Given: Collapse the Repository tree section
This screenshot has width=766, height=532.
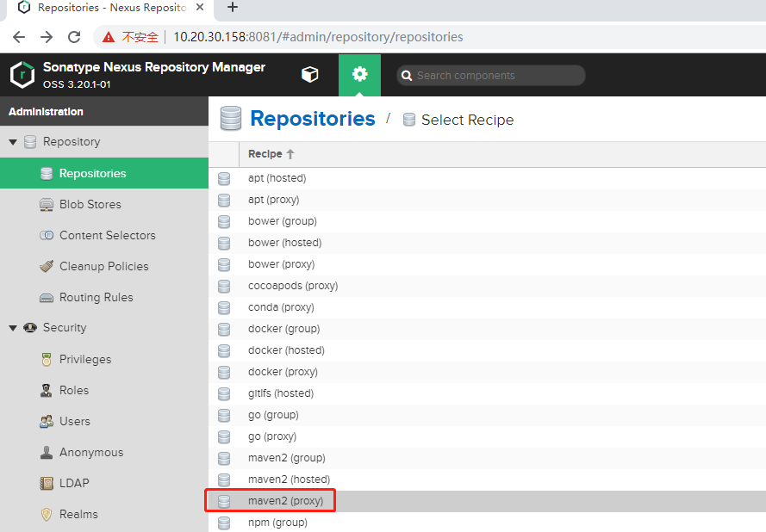Looking at the screenshot, I should 13,142.
